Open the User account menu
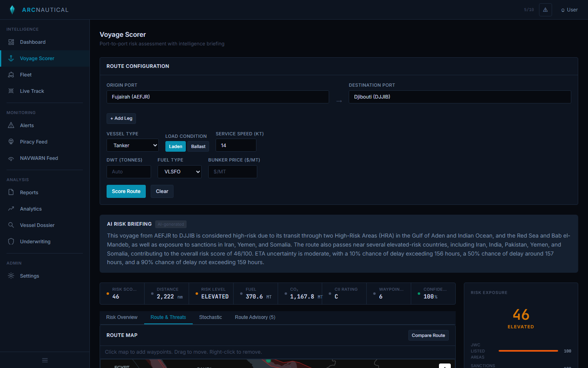Viewport: 588px width, 368px height. pyautogui.click(x=569, y=10)
